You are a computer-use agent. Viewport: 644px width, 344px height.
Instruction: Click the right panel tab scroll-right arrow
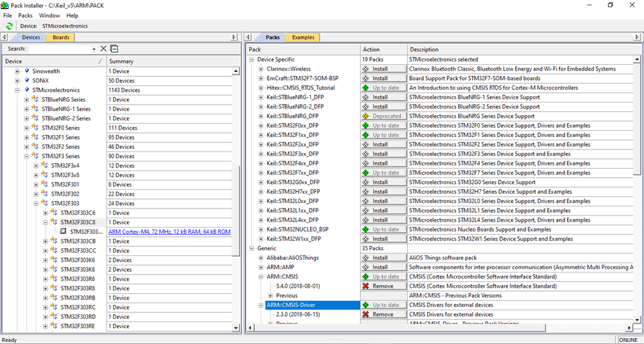coord(637,38)
